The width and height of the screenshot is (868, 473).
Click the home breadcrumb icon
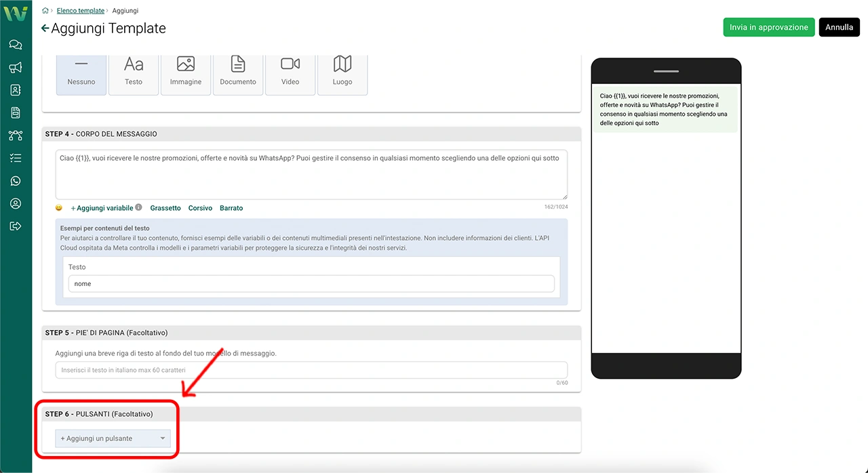45,11
